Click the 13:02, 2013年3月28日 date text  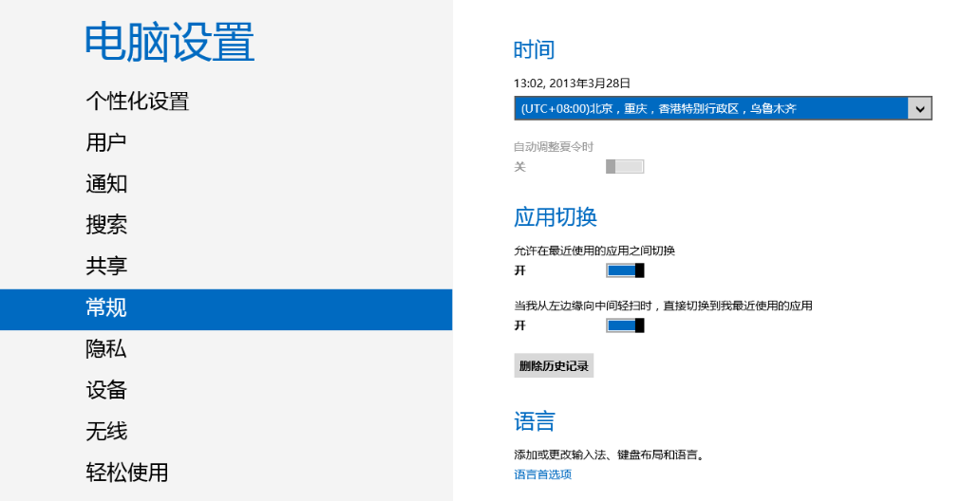click(x=572, y=83)
